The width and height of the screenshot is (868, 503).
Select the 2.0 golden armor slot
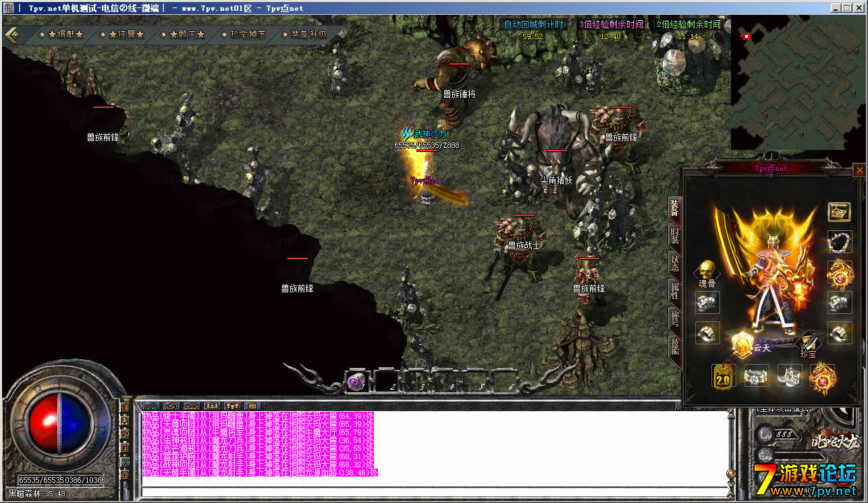point(724,375)
